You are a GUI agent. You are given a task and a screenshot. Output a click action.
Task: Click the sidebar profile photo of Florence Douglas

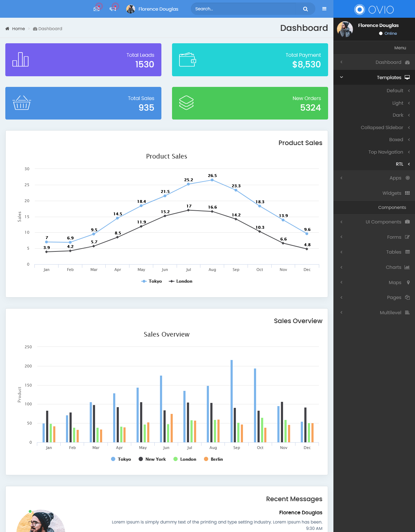[345, 29]
